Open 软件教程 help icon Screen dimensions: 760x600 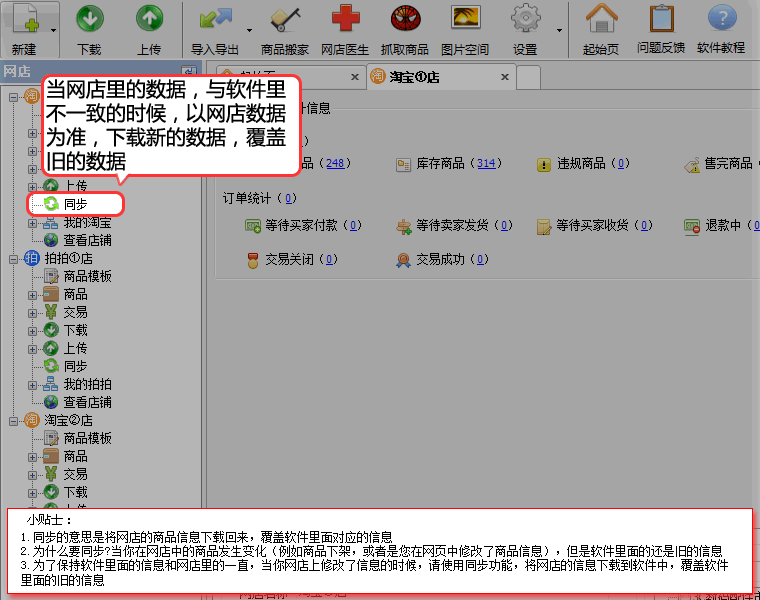click(722, 19)
